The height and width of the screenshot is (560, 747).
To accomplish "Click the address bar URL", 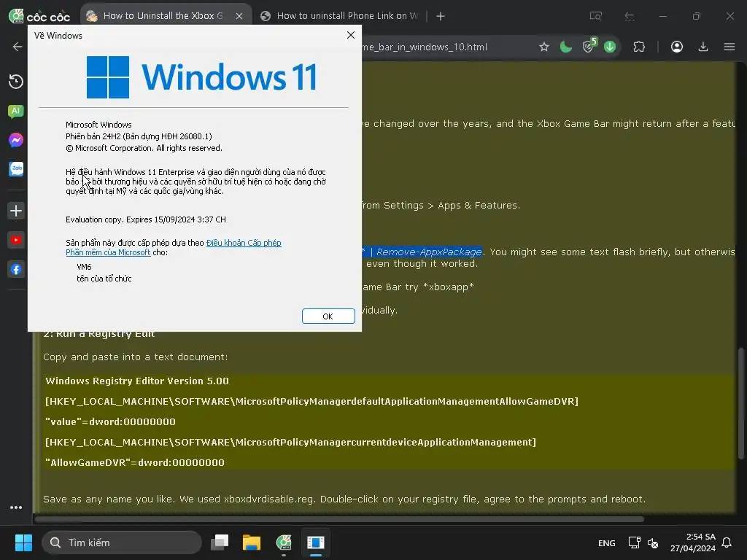I will [x=425, y=47].
